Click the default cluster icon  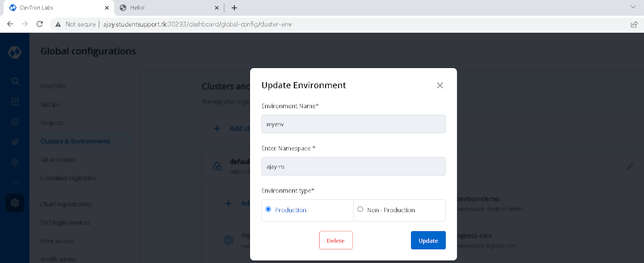217,166
